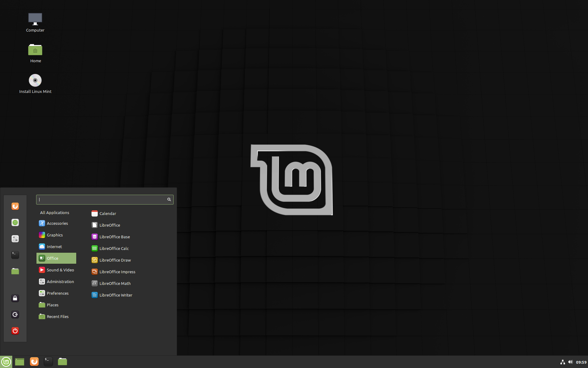Open Recent Files section
Image resolution: width=588 pixels, height=368 pixels.
58,316
